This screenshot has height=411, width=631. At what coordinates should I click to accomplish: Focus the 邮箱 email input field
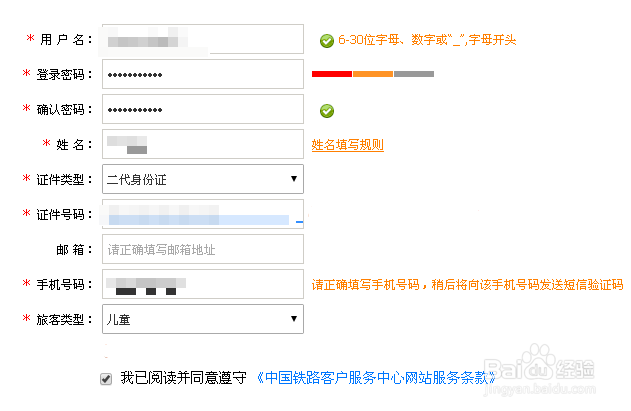click(203, 249)
